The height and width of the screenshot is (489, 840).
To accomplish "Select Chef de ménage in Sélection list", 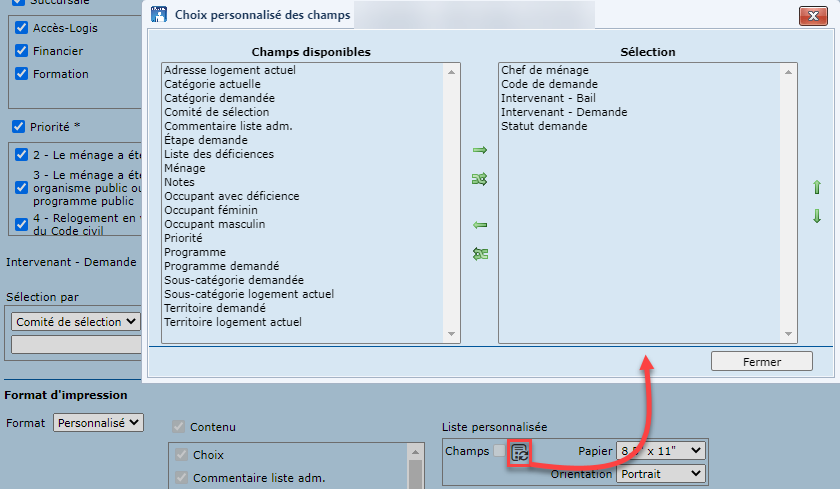I will tap(544, 70).
